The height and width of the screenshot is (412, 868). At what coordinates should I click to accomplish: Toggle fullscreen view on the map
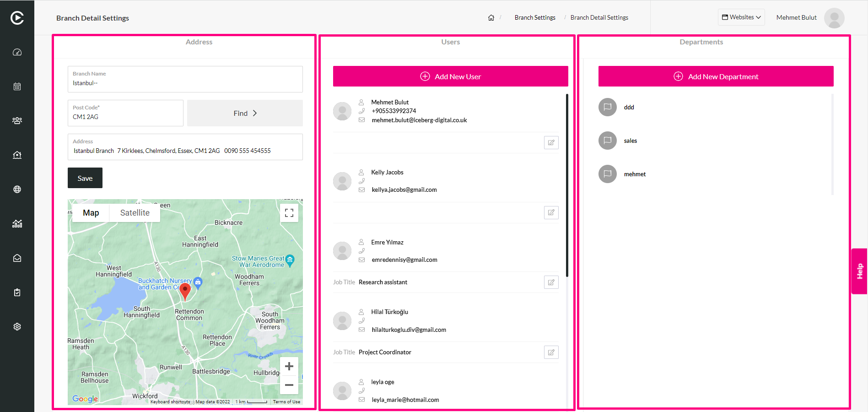pos(289,213)
